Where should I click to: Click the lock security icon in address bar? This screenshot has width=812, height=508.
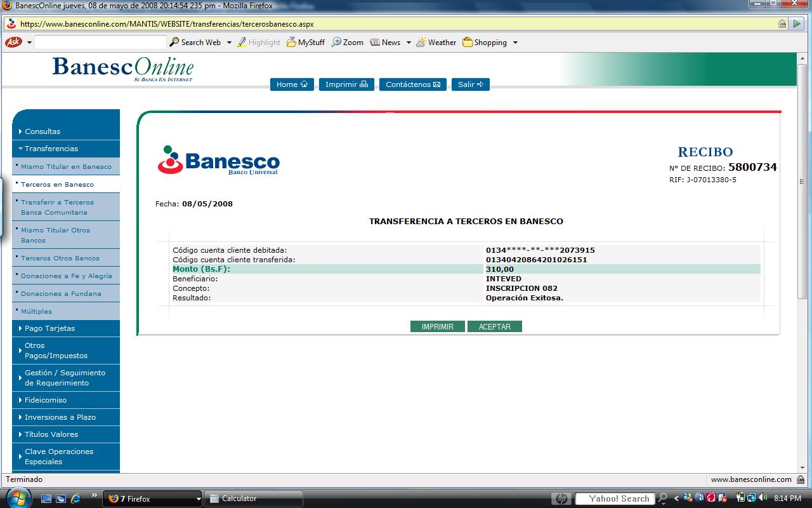point(782,23)
